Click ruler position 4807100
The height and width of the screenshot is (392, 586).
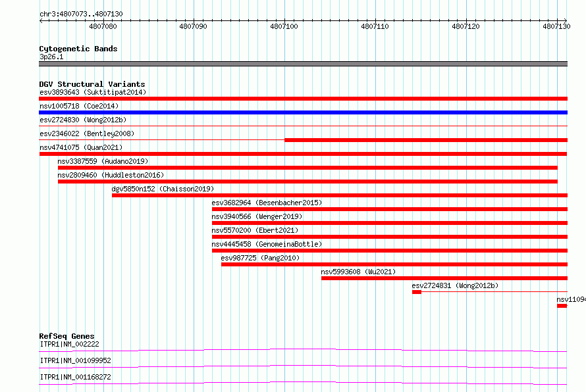(284, 26)
